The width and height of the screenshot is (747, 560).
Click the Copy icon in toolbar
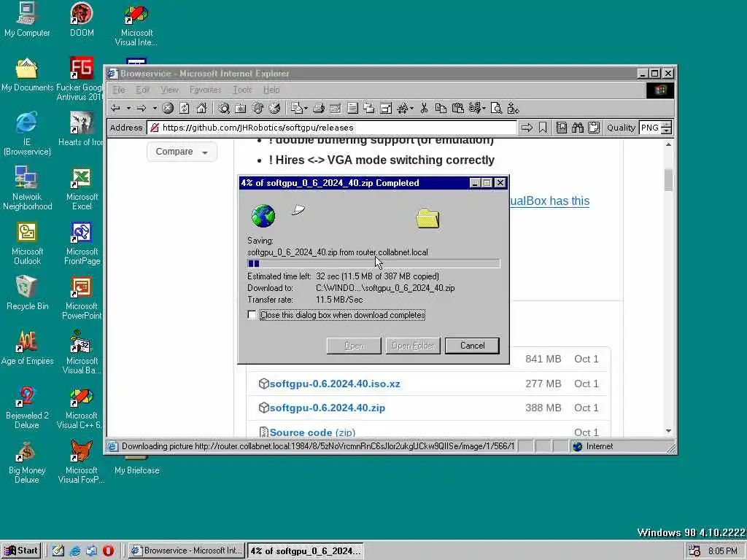[441, 109]
